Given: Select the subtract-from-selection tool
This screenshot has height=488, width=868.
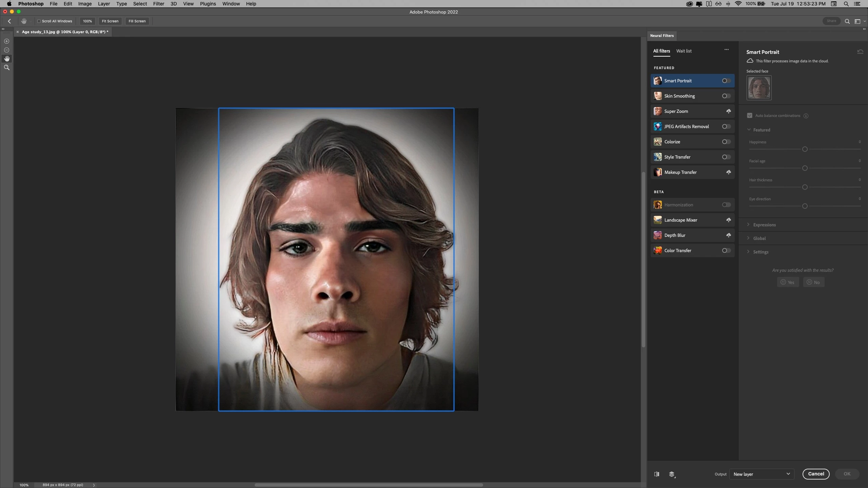Looking at the screenshot, I should click(6, 50).
